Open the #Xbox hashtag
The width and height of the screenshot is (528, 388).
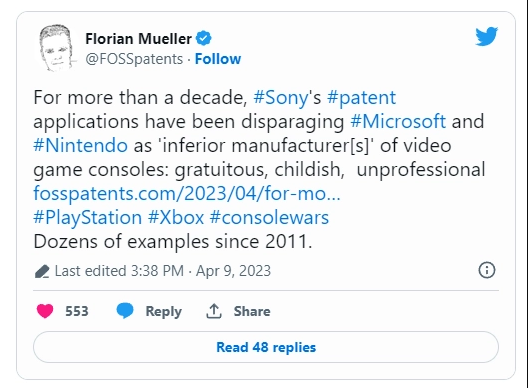tap(176, 218)
